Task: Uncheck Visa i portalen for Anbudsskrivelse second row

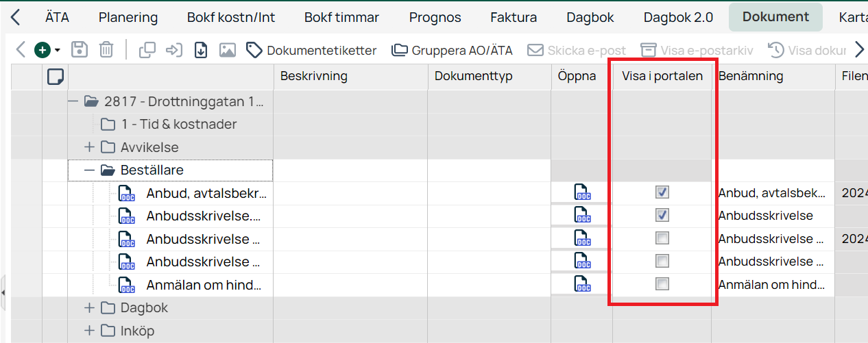Action: [662, 215]
